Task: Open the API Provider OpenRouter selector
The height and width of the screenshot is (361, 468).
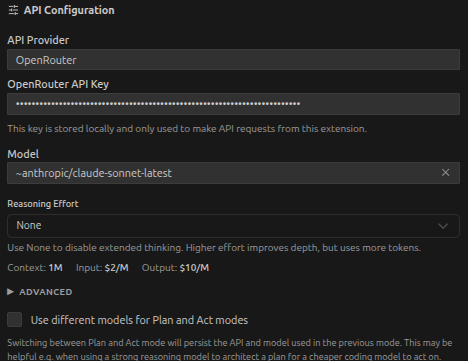Action: click(233, 60)
